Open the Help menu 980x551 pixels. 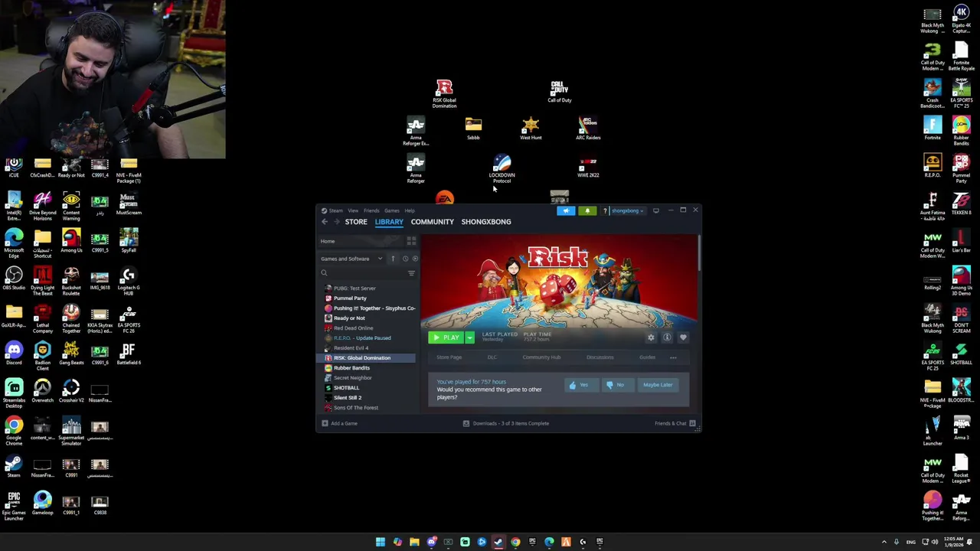pos(410,210)
